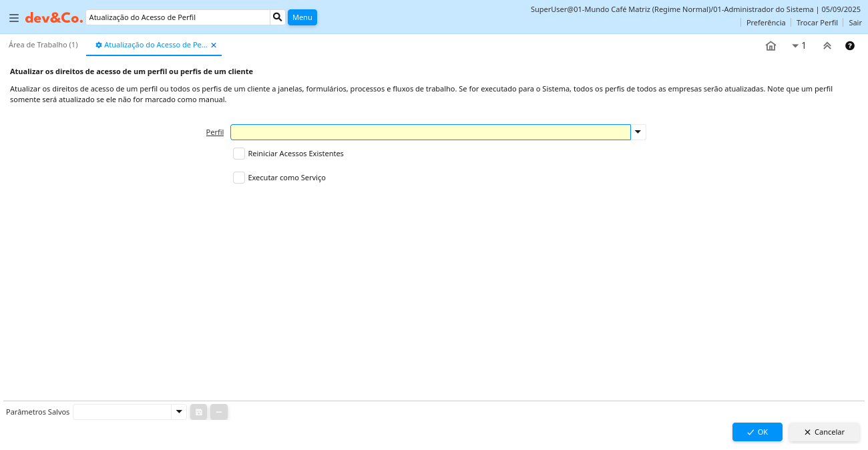Screen dimensions: 868x450
Task: Click the double chevron collapse header icon
Action: click(x=827, y=46)
